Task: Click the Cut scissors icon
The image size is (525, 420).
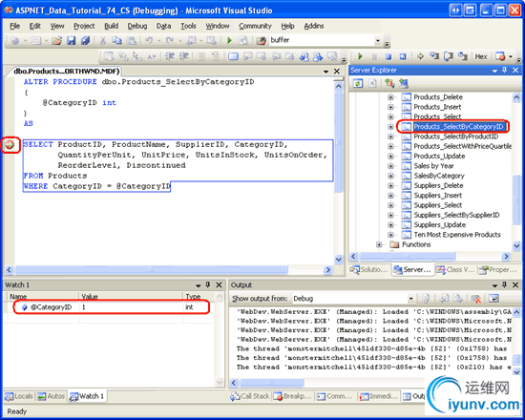Action: pyautogui.click(x=103, y=41)
